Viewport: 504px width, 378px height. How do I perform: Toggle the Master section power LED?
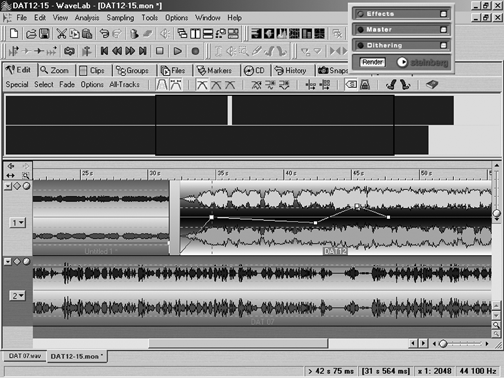click(360, 30)
